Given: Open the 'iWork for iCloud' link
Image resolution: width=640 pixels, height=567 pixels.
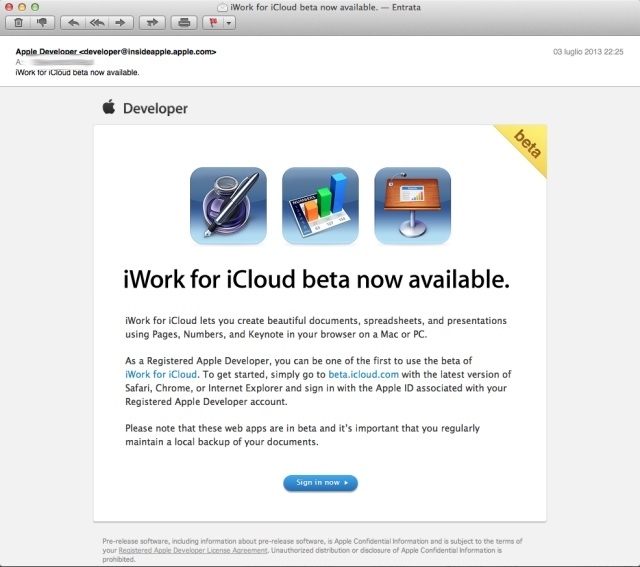Looking at the screenshot, I should [161, 374].
